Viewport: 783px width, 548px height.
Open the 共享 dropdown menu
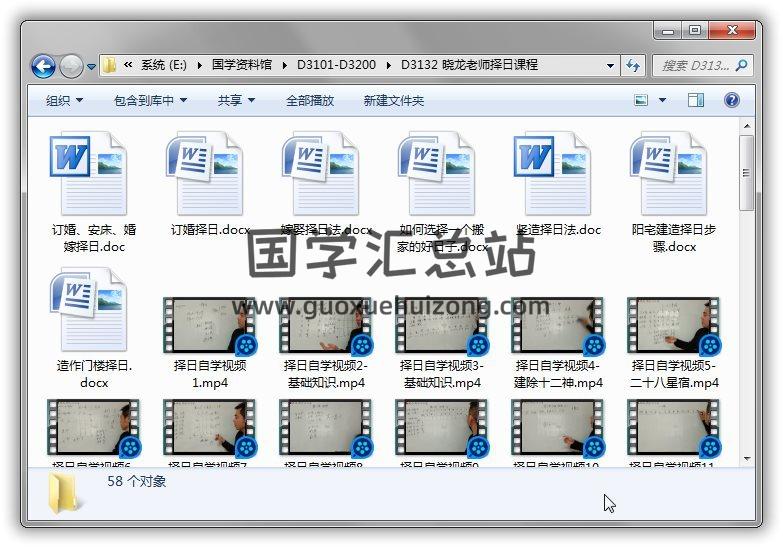236,100
